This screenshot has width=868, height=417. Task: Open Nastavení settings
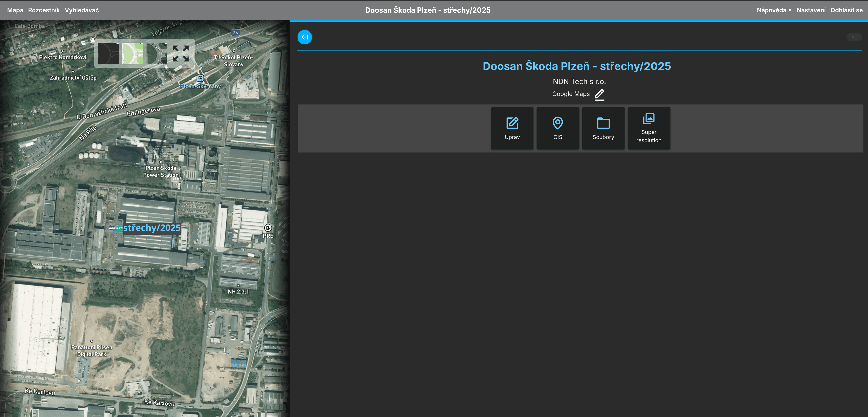(811, 10)
